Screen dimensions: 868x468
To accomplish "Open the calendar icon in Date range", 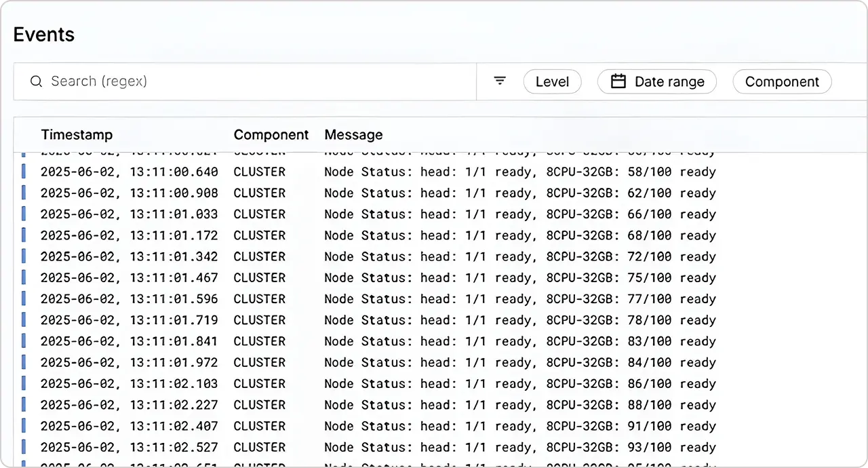I will [618, 81].
